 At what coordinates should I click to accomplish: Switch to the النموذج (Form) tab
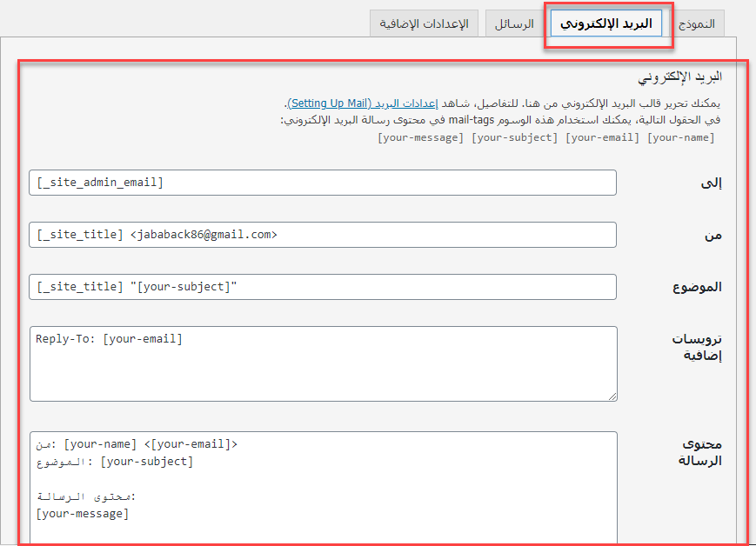pos(696,23)
